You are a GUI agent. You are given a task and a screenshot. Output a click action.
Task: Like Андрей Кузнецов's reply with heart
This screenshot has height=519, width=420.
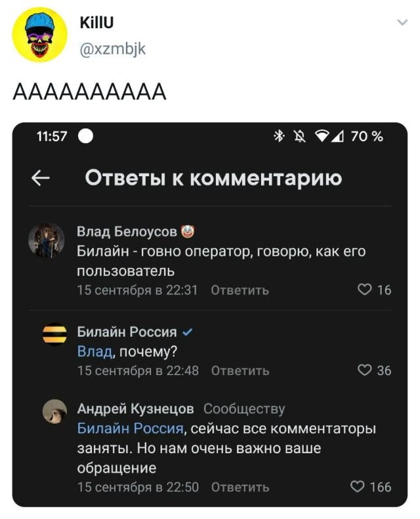click(359, 487)
